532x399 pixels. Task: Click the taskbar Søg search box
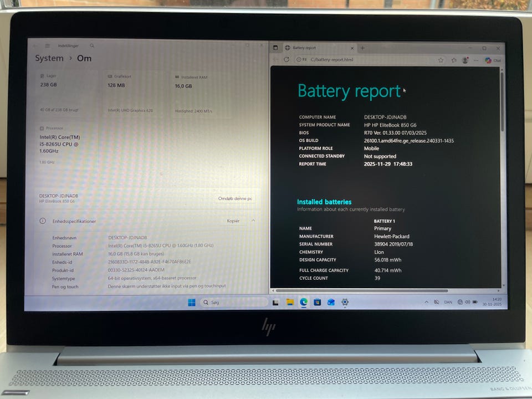point(234,303)
